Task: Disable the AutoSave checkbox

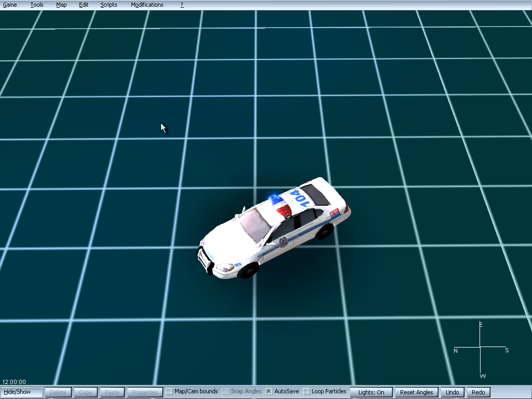Action: (269, 392)
